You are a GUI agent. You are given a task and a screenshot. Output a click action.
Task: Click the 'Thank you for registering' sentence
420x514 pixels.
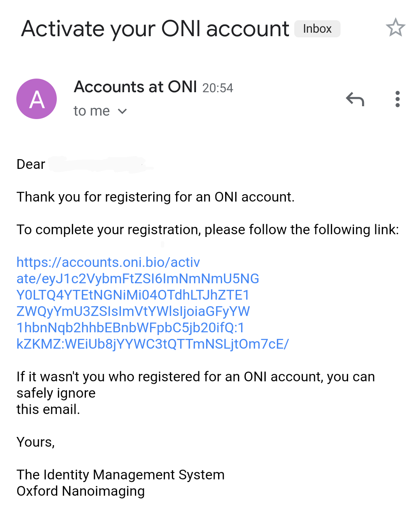pyautogui.click(x=156, y=197)
